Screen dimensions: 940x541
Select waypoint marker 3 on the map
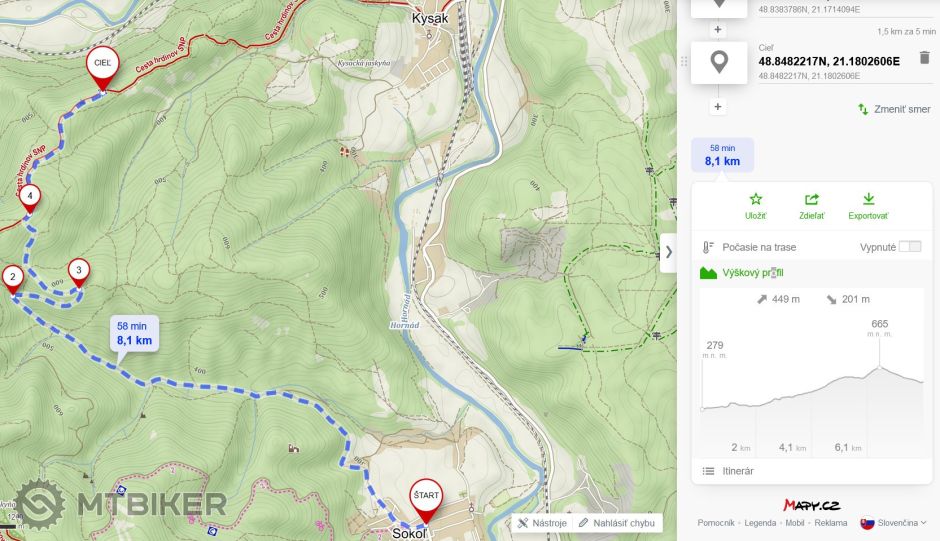(79, 273)
